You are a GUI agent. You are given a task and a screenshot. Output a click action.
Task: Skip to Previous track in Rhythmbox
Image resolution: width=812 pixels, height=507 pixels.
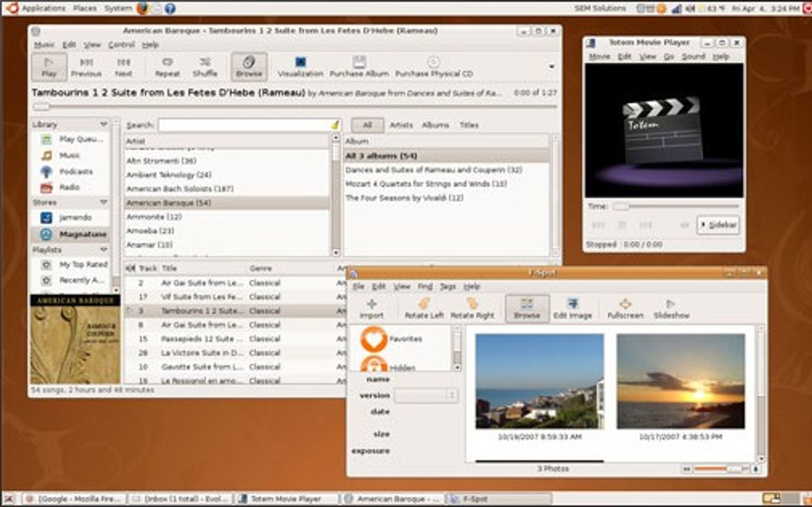coord(86,67)
